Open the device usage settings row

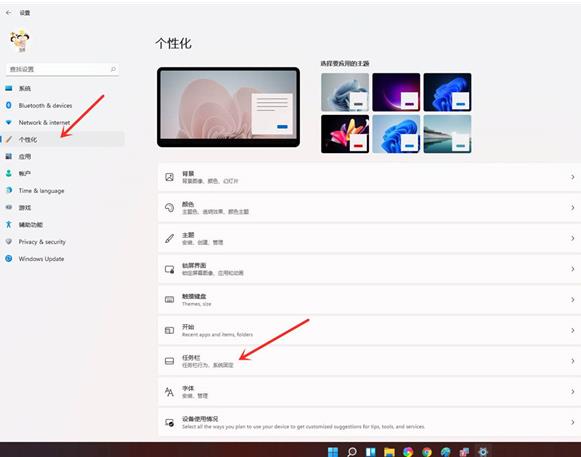pos(369,423)
